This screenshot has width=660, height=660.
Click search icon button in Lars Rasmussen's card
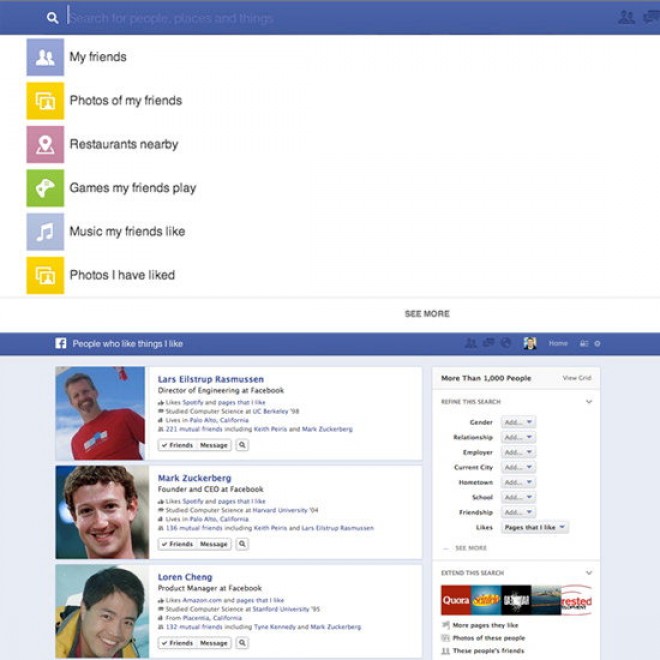tap(242, 445)
